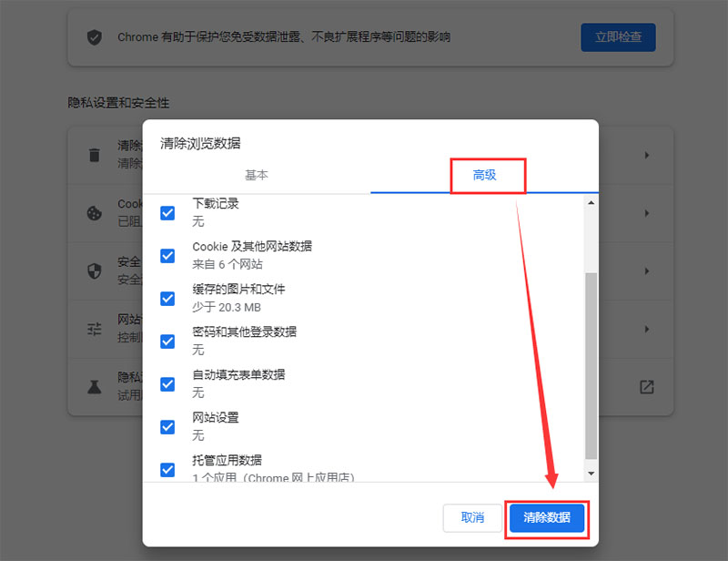Viewport: 728px width, 561px height.
Task: Click the shield icon for the 安全 setting
Action: [x=94, y=270]
